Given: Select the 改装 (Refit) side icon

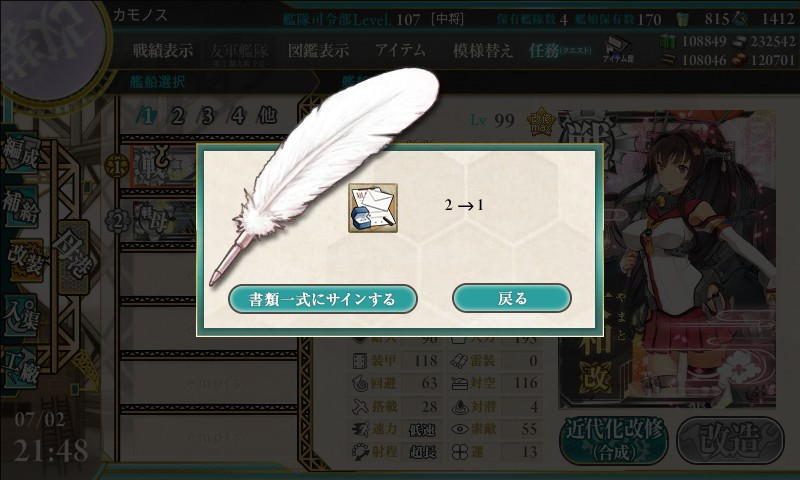Looking at the screenshot, I should click(x=24, y=259).
